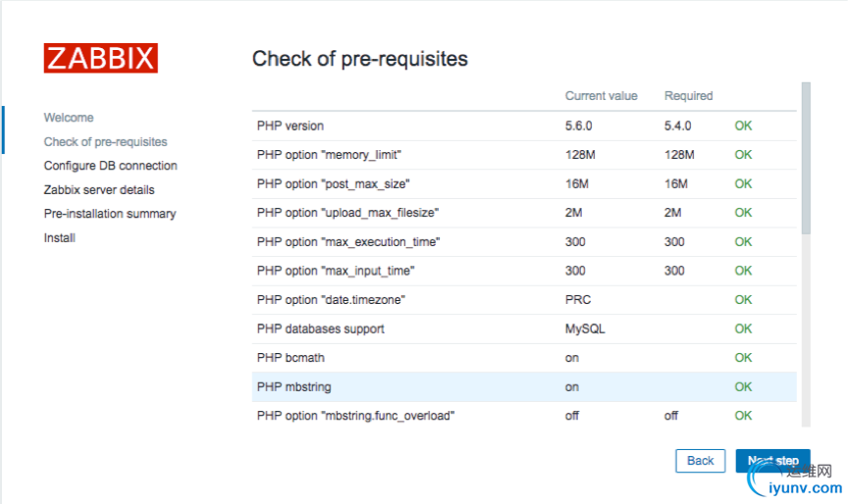Screen dimensions: 848x504
Task: Click the Zabbix logo
Action: [x=100, y=58]
